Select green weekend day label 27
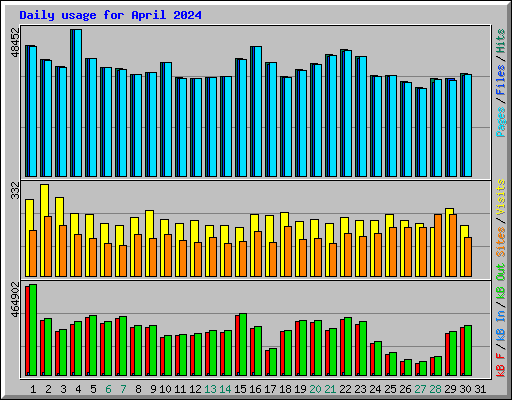This screenshot has width=512, height=400. (420, 389)
